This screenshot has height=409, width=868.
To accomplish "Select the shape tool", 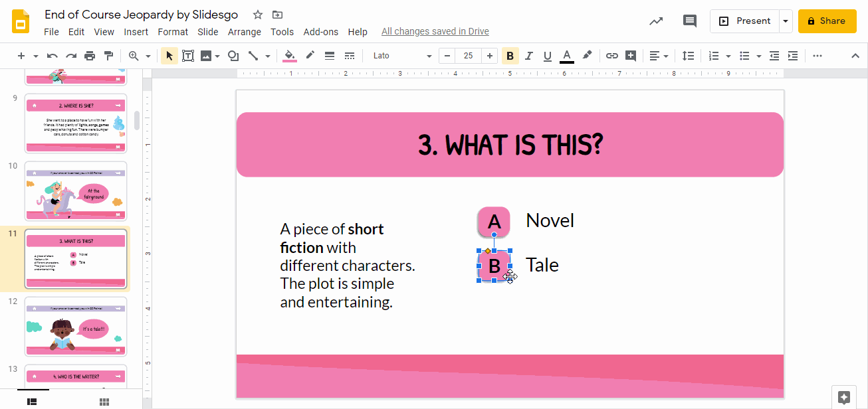I will (233, 56).
